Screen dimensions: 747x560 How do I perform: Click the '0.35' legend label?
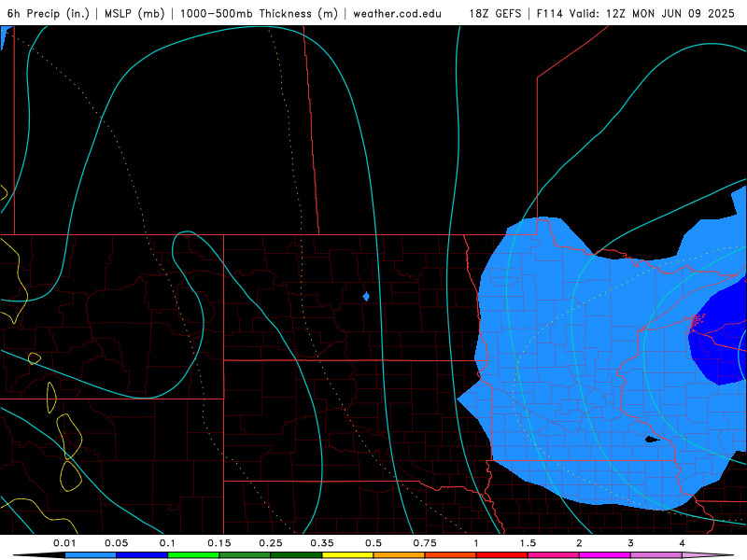coord(322,543)
